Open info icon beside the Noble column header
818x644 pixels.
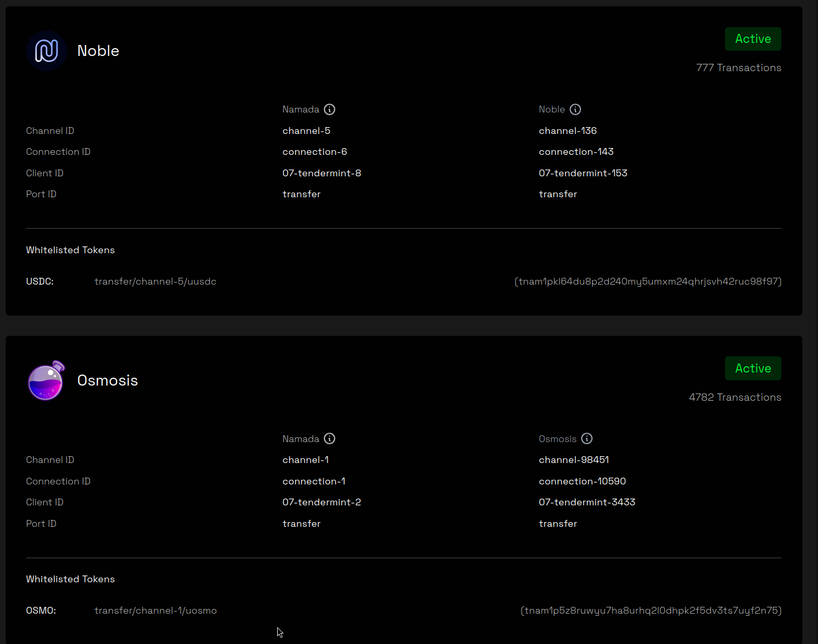[x=575, y=109]
